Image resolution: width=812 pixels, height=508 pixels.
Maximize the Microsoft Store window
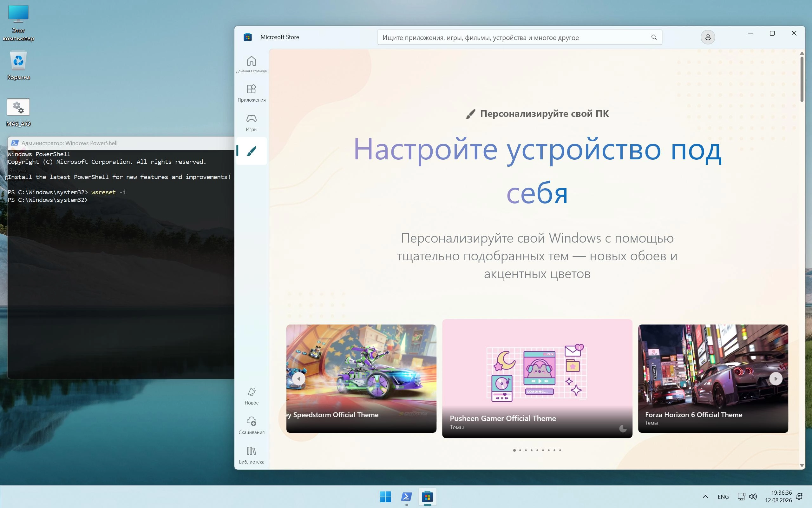[x=772, y=33]
